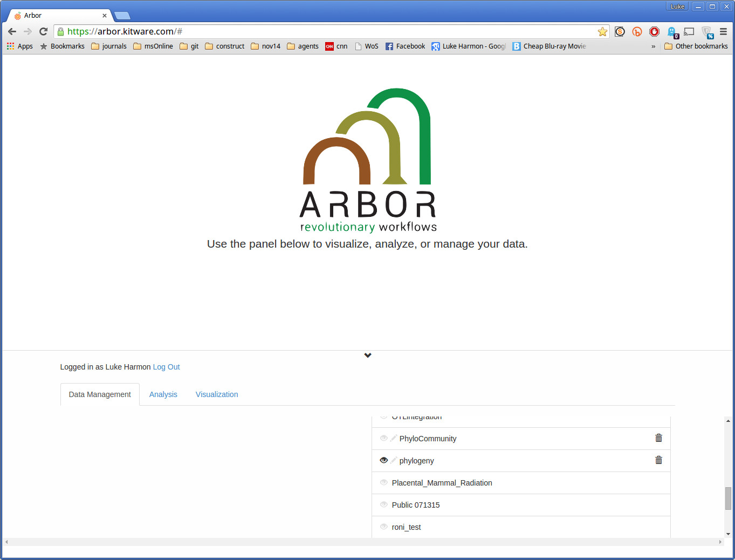735x560 pixels.
Task: Switch to the Analysis tab
Action: tap(163, 394)
